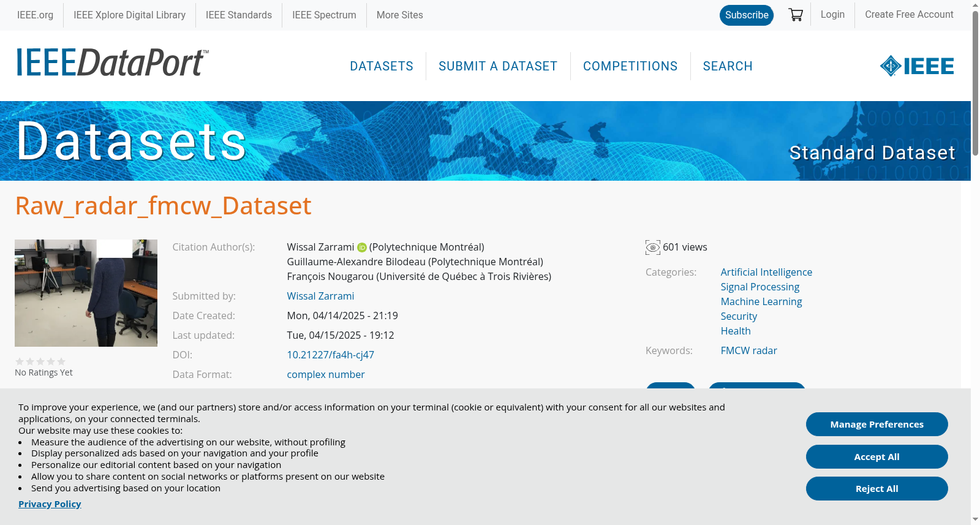Open IEEE Xplore Digital Library link
The height and width of the screenshot is (525, 980).
(129, 15)
